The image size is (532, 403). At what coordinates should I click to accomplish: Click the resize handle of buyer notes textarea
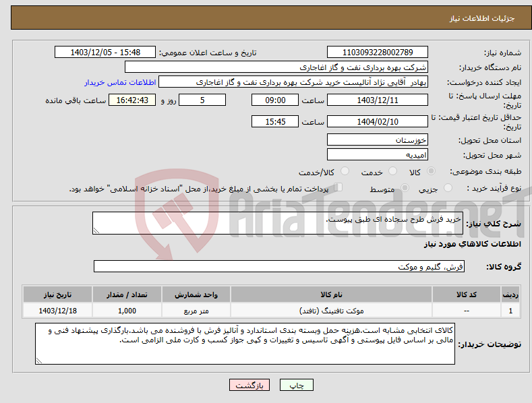click(39, 361)
